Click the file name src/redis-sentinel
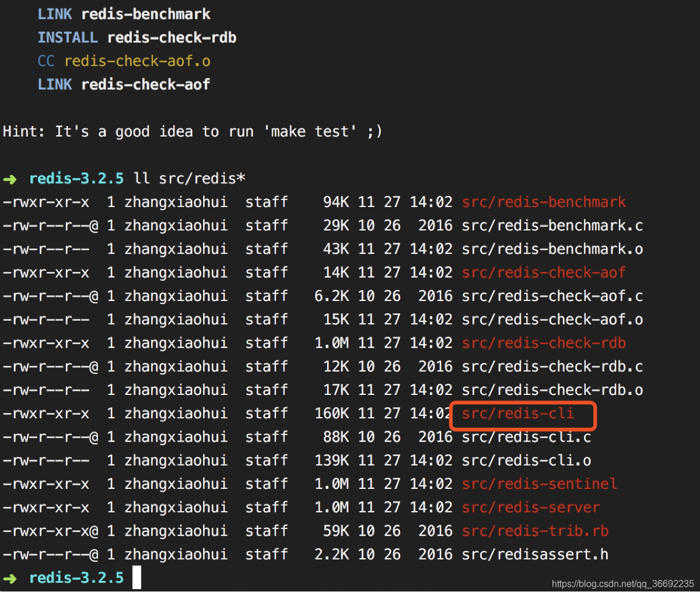Screen dimensions: 700x595 [540, 484]
